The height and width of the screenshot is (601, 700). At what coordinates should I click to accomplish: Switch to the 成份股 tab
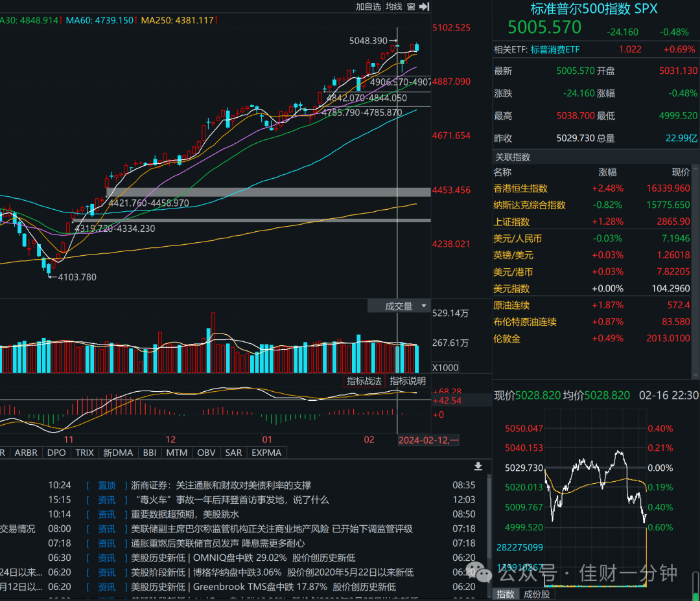coord(537,595)
